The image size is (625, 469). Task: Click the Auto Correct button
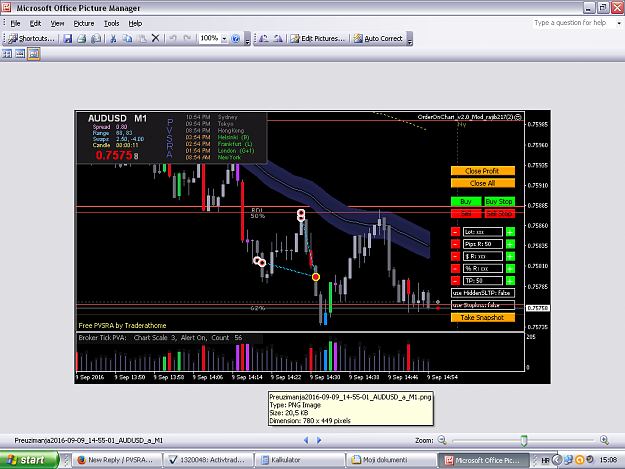click(x=378, y=38)
